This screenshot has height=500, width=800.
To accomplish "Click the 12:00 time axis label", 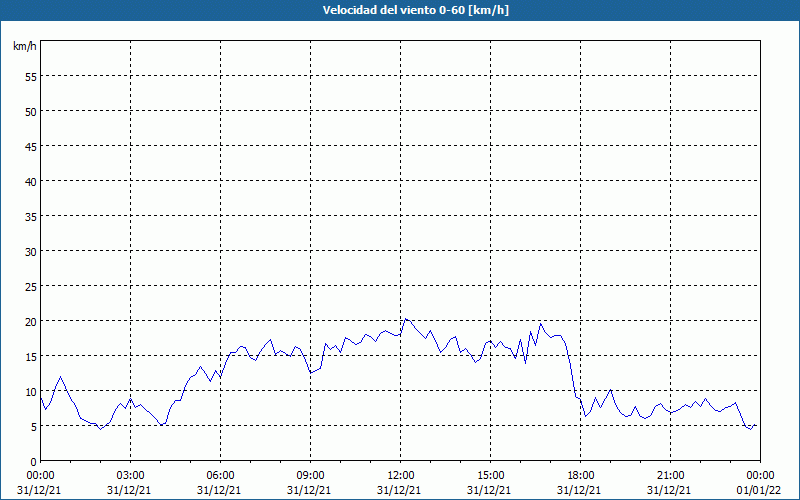I will coord(401,476).
